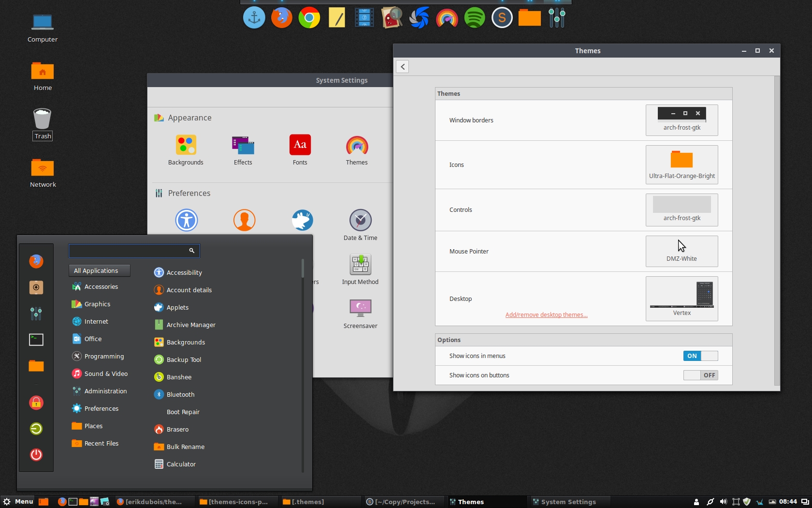
Task: Click the anchor icon in the top dock
Action: 254,18
